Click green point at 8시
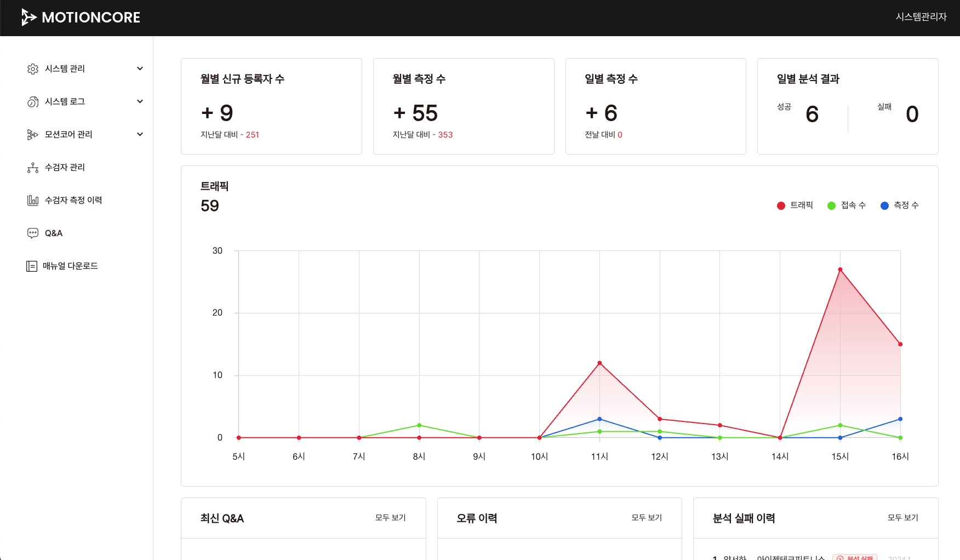 419,425
